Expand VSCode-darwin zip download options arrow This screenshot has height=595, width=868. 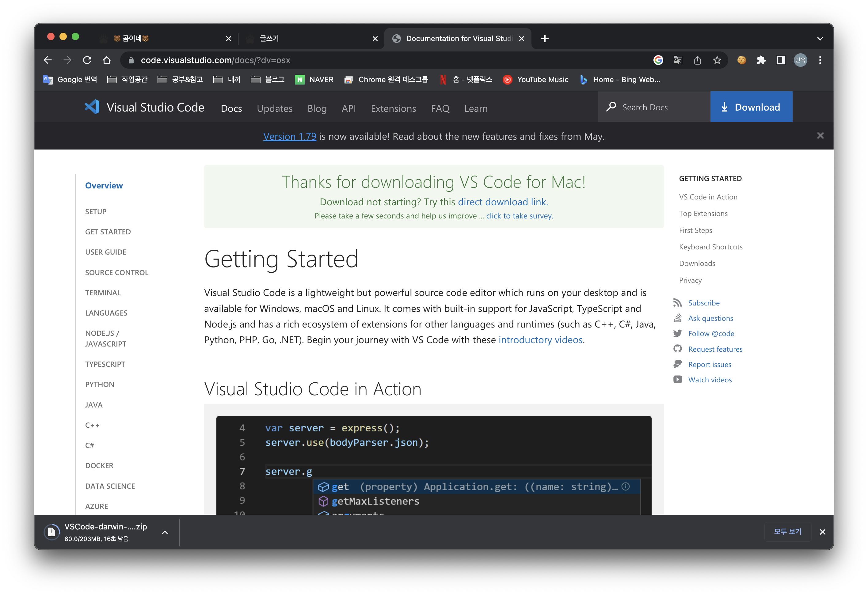pos(165,532)
